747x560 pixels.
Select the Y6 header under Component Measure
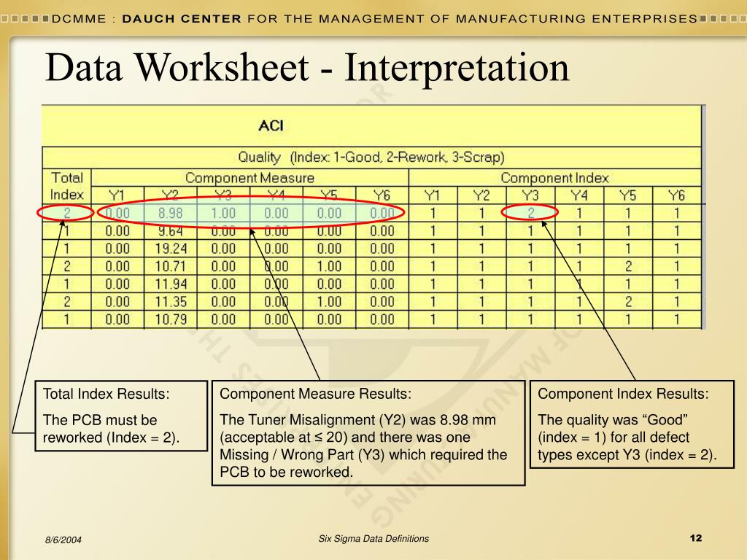pos(382,195)
